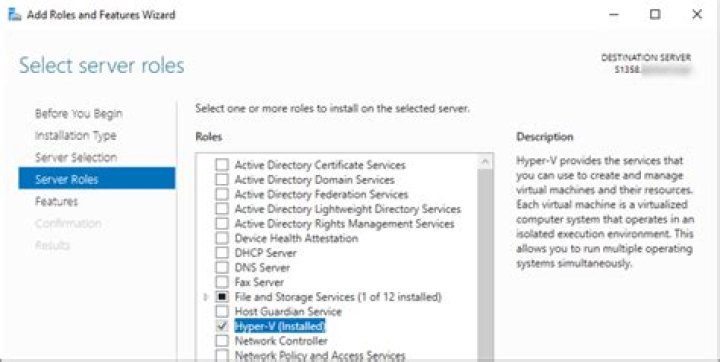
Task: Open the Installation Type step
Action: pyautogui.click(x=76, y=136)
